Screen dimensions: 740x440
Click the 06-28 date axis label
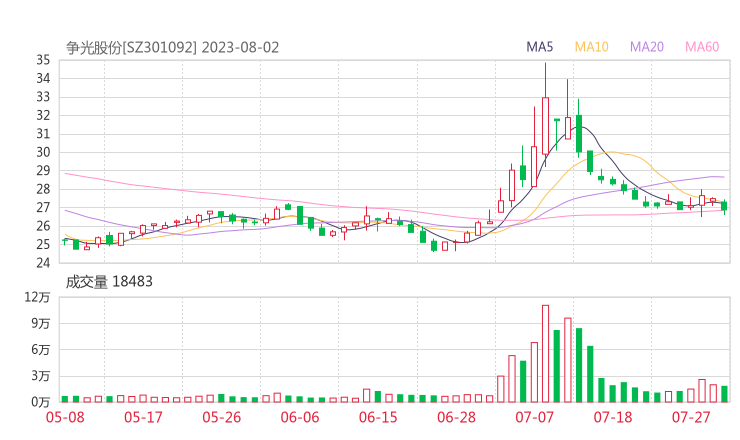457,417
